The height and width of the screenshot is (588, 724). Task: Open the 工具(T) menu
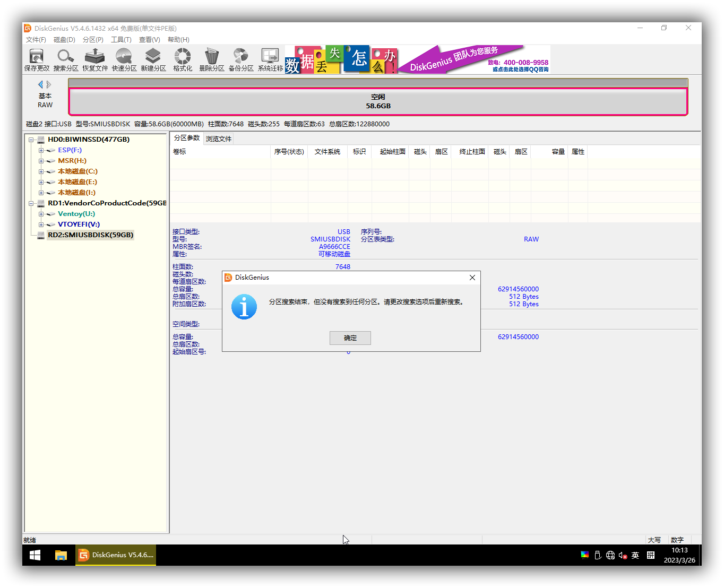coord(121,40)
